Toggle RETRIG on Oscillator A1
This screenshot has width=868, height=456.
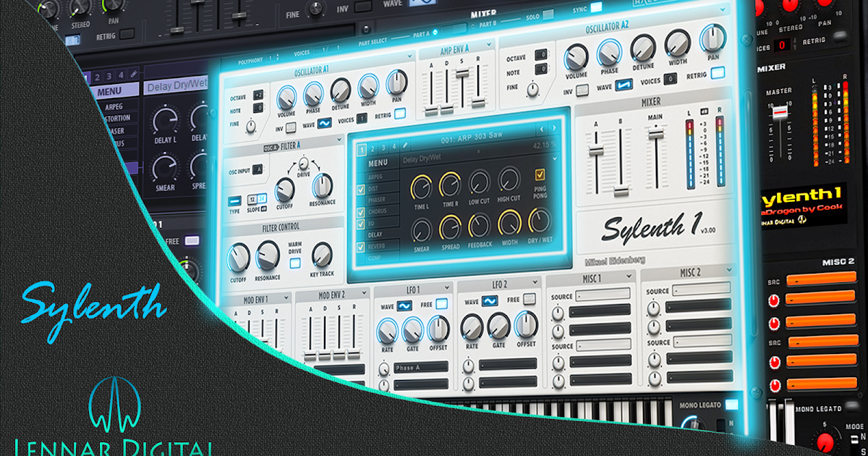(399, 114)
